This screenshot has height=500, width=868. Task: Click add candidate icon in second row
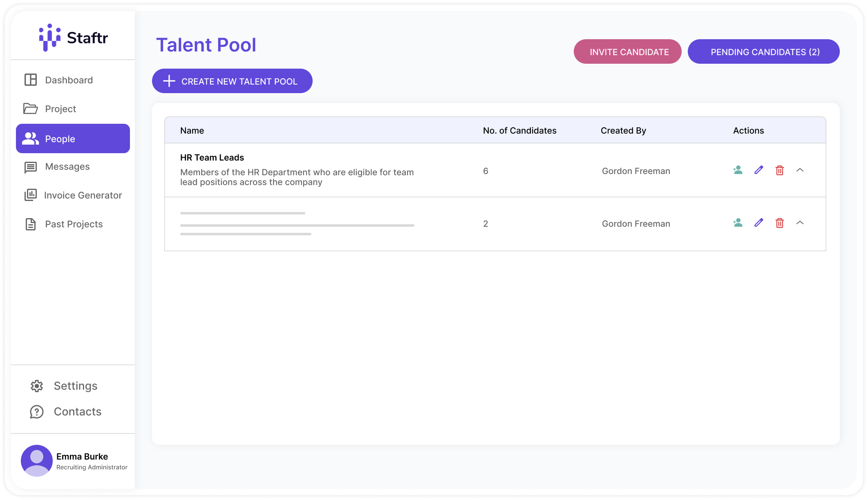tap(738, 223)
